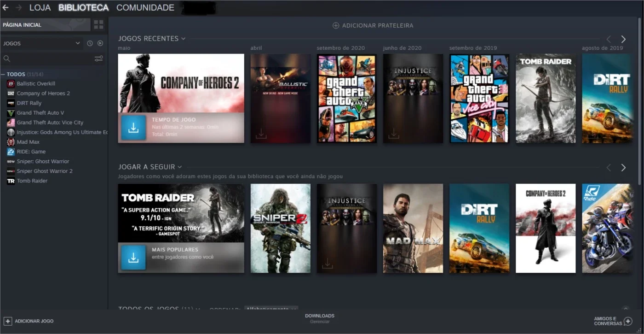Open Ballistic Overkill cover in recent games
Image resolution: width=644 pixels, height=334 pixels.
[280, 98]
